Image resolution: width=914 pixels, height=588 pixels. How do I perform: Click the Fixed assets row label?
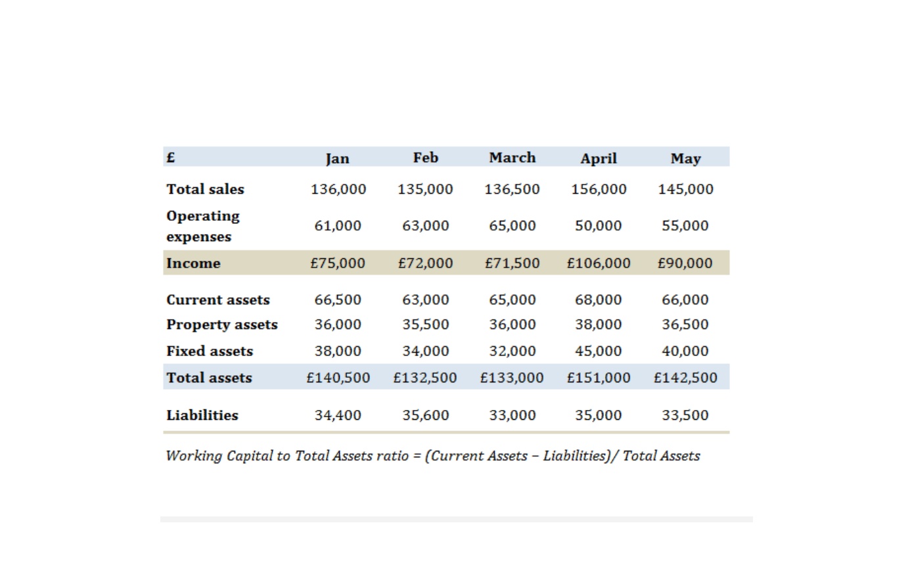point(210,351)
